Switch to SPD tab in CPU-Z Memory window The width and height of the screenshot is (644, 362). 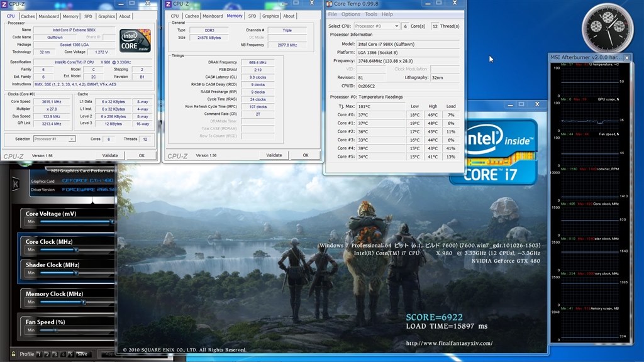coord(252,16)
